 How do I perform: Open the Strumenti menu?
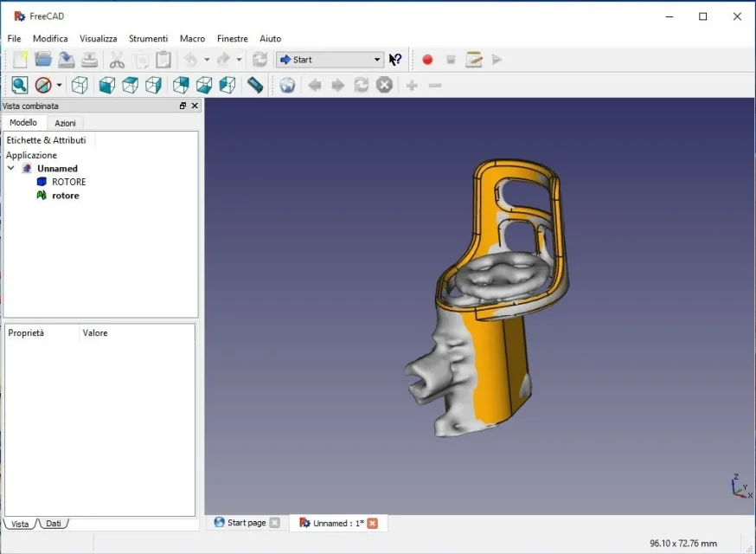pos(148,38)
